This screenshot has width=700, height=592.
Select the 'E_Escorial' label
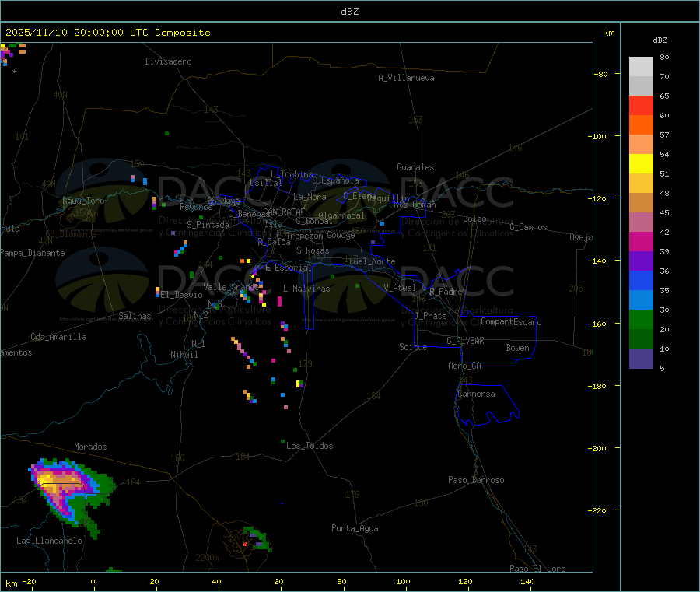point(288,268)
